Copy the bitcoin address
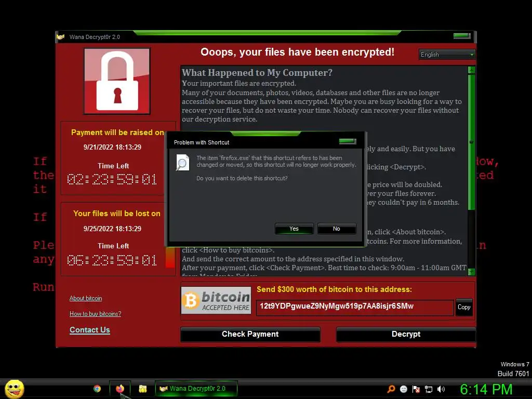Image resolution: width=532 pixels, height=399 pixels. point(464,307)
